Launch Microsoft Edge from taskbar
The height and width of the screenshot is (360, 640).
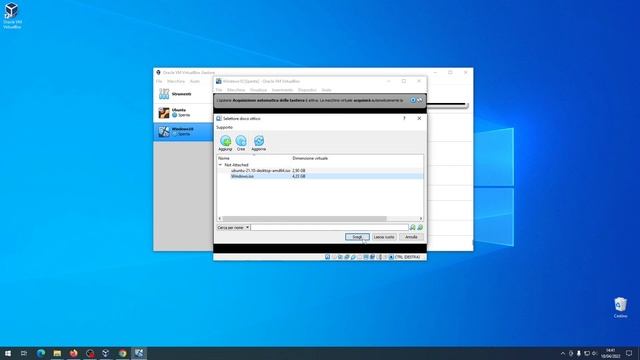click(41, 353)
